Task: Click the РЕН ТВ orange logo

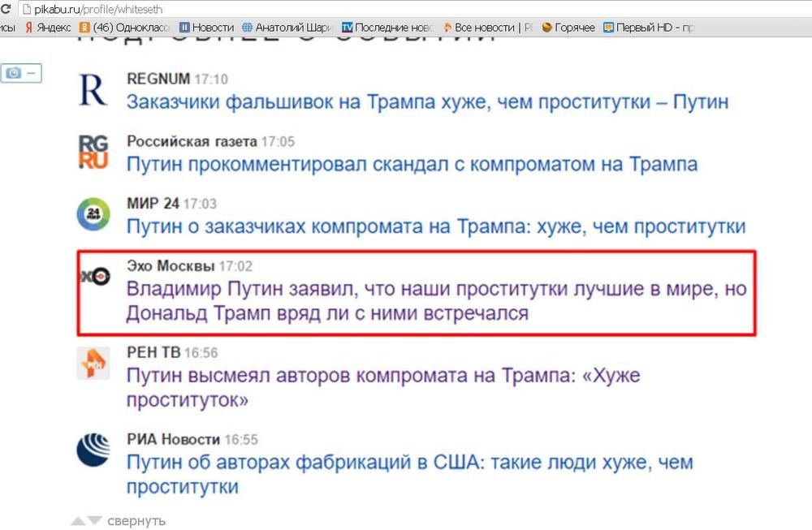Action: (93, 364)
